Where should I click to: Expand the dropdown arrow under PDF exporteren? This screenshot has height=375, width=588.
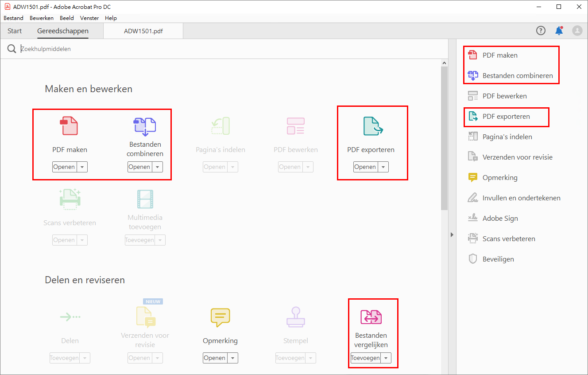point(383,167)
